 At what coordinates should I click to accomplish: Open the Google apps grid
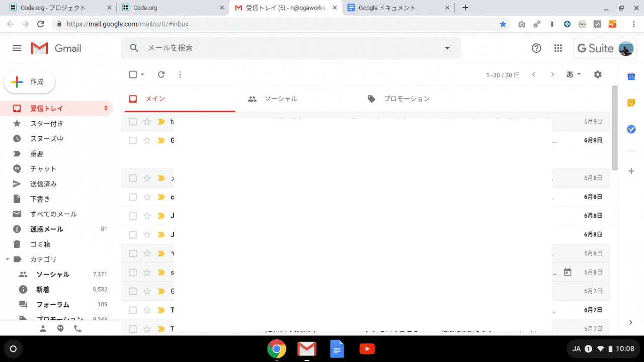click(x=558, y=48)
